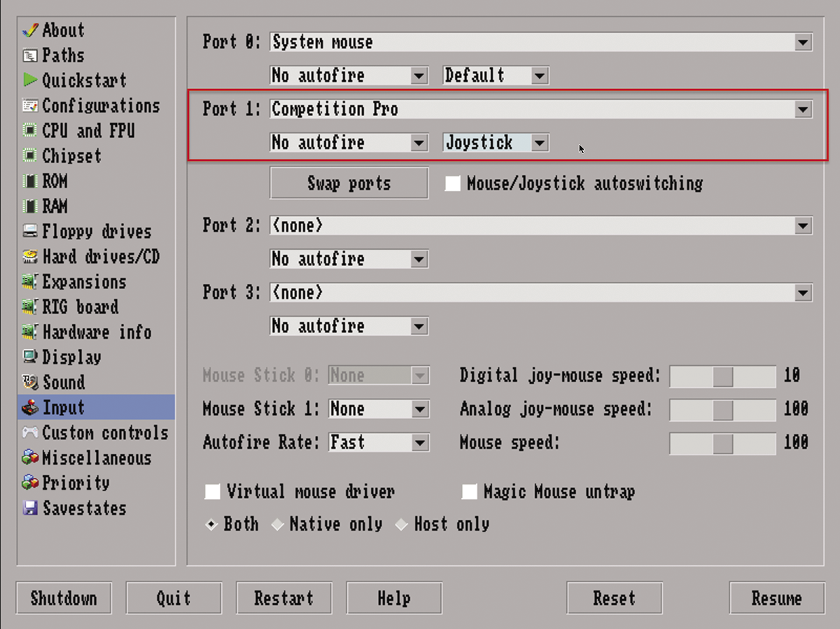
Task: Click the Configurations list icon
Action: tap(30, 106)
